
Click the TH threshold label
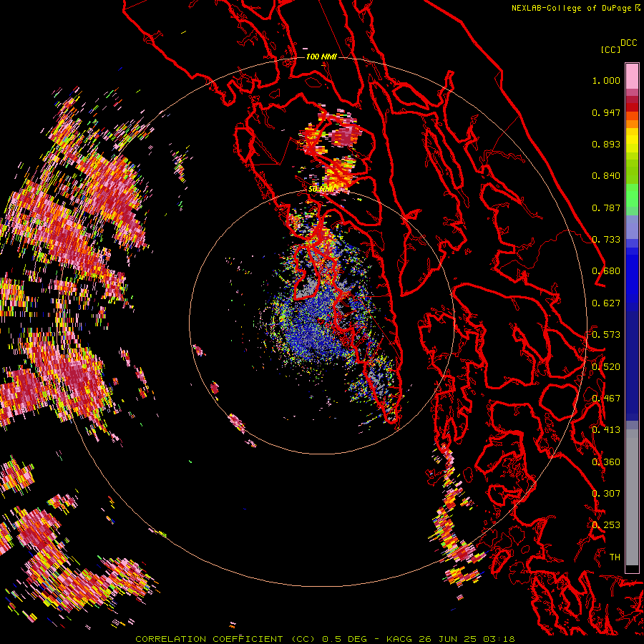point(615,557)
